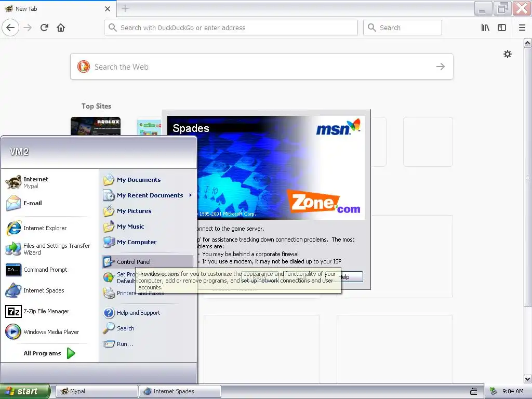
Task: Open Search from Start menu
Action: (148, 328)
